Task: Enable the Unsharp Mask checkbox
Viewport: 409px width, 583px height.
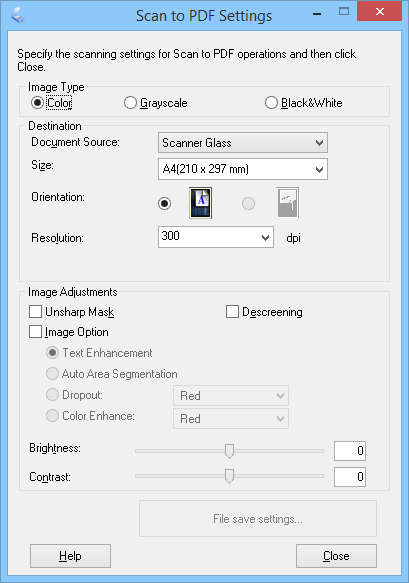Action: (x=71, y=312)
